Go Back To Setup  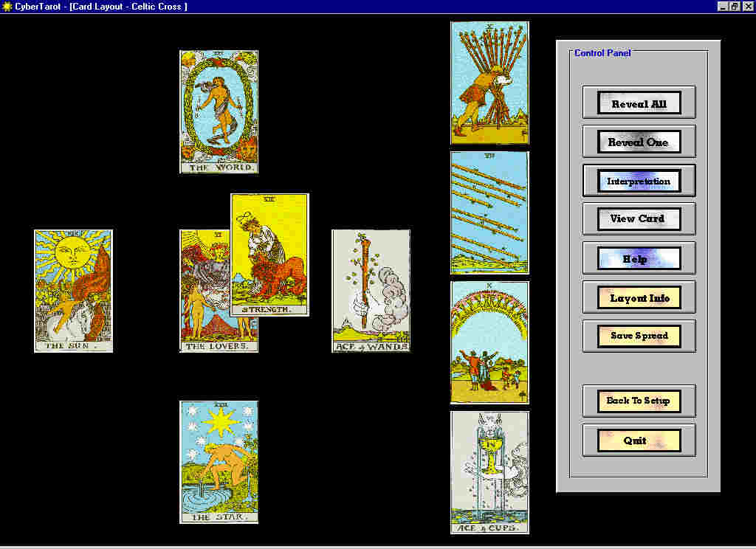pyautogui.click(x=639, y=401)
